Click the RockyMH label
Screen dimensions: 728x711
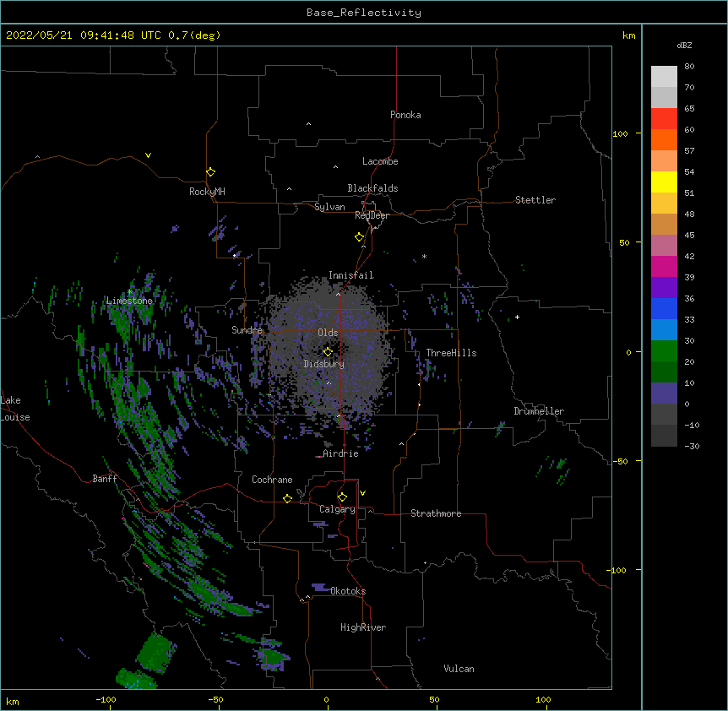pyautogui.click(x=207, y=192)
